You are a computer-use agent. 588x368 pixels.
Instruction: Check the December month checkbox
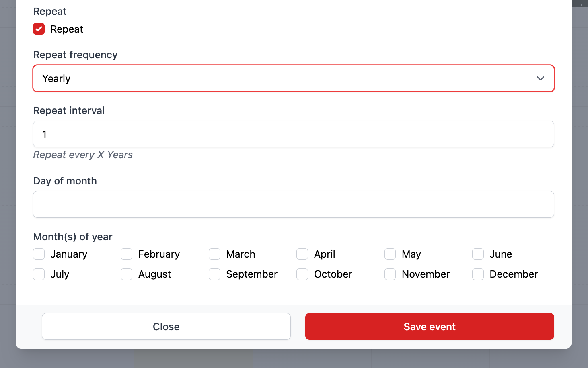point(478,274)
